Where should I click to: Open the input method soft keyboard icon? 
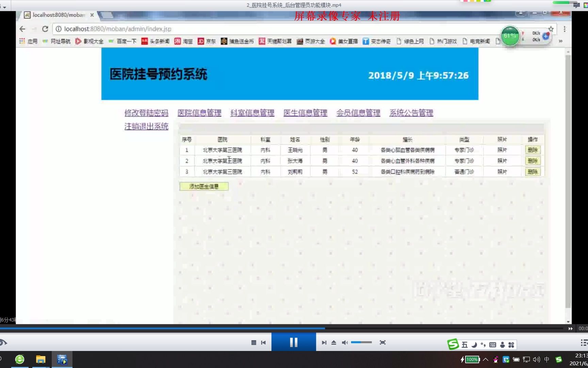pos(492,345)
